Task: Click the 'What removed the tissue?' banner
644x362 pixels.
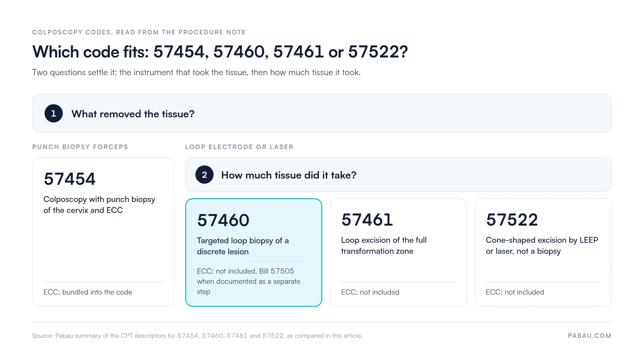Action: coord(322,113)
